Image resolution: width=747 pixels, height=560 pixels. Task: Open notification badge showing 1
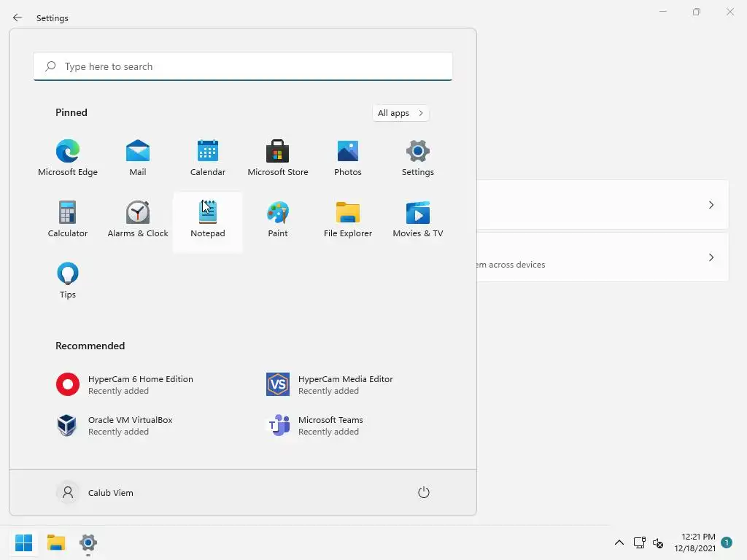click(x=727, y=542)
